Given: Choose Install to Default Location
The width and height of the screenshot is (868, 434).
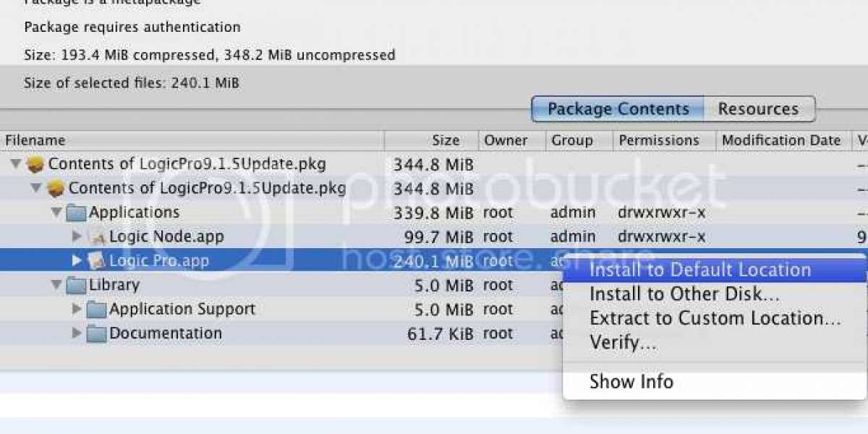Looking at the screenshot, I should tap(700, 271).
